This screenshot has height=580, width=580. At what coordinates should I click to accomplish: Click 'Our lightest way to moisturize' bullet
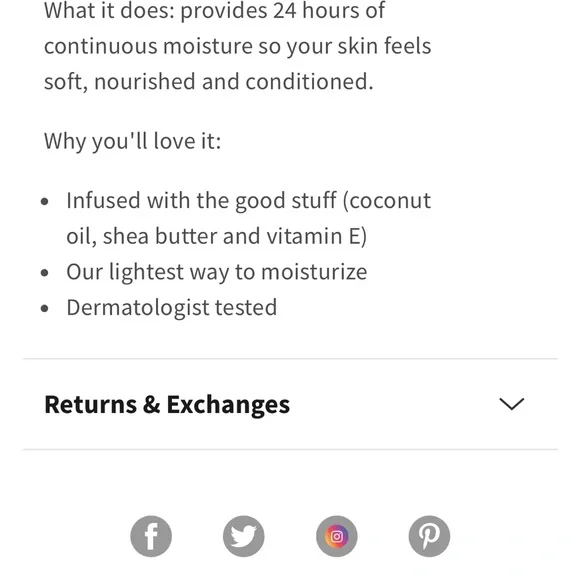point(217,272)
